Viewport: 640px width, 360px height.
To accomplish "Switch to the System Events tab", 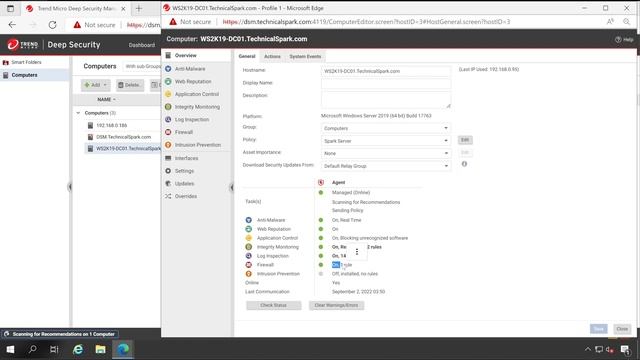I will [305, 56].
